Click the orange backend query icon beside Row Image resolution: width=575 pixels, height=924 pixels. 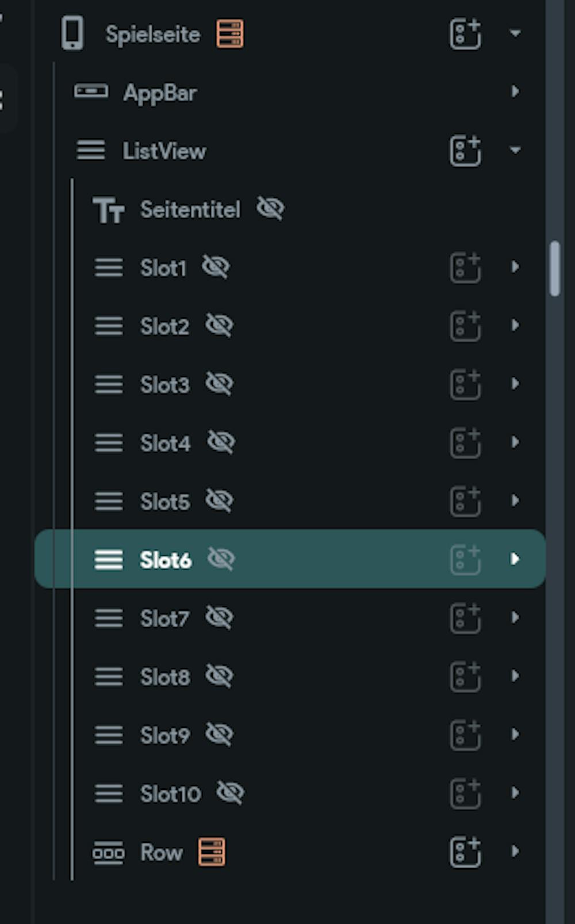(212, 852)
